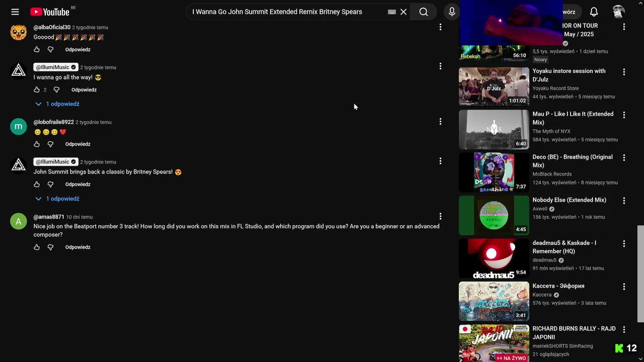Viewport: 644px width, 362px height.
Task: Open 'Nobody Else (Extended Mix)' title
Action: click(x=570, y=200)
